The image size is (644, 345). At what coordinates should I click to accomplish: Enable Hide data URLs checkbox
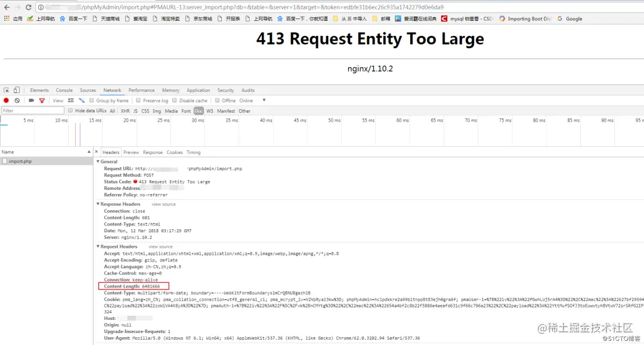pyautogui.click(x=70, y=110)
